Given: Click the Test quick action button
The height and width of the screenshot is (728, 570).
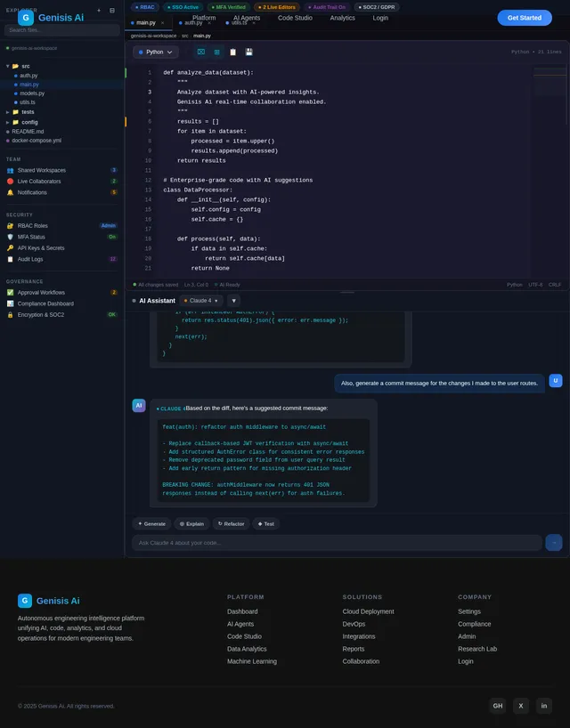Looking at the screenshot, I should (266, 523).
